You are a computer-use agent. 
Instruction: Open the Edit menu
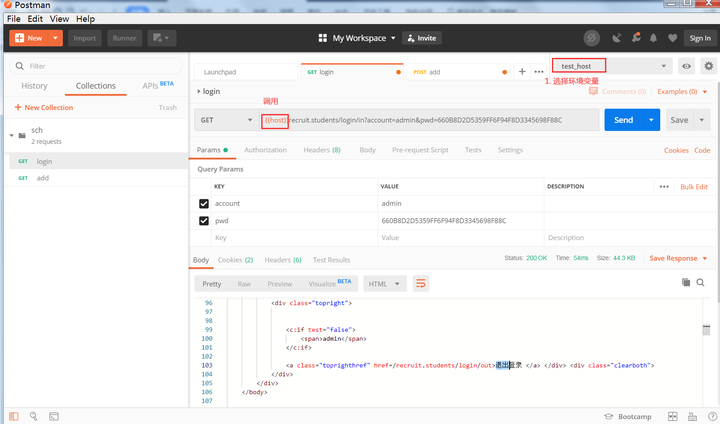pyautogui.click(x=35, y=19)
